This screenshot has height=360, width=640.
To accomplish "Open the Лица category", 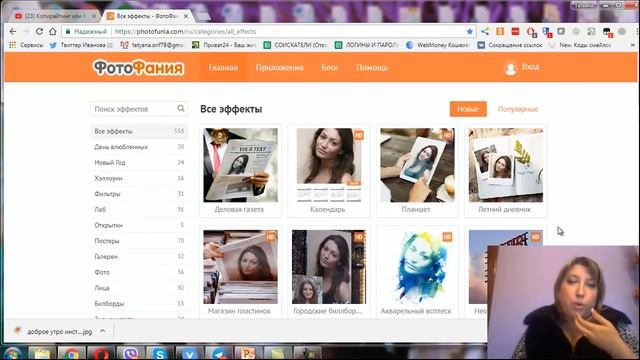I will pos(139,288).
